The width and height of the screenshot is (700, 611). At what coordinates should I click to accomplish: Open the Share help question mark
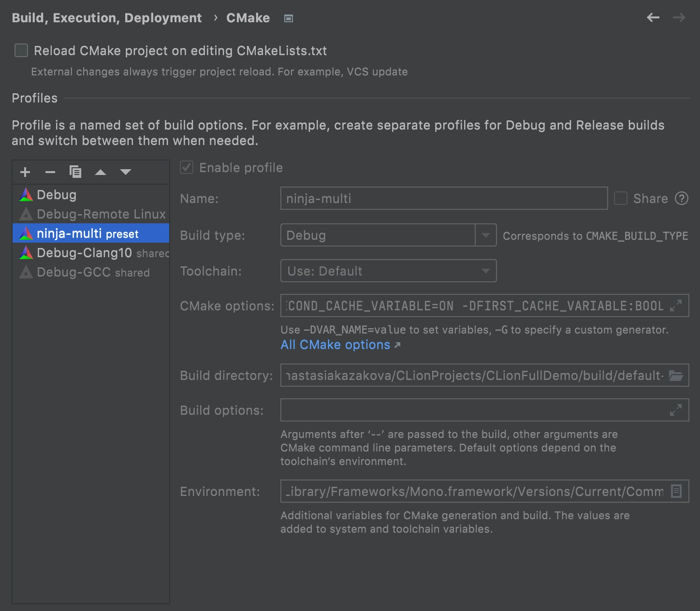coord(682,198)
